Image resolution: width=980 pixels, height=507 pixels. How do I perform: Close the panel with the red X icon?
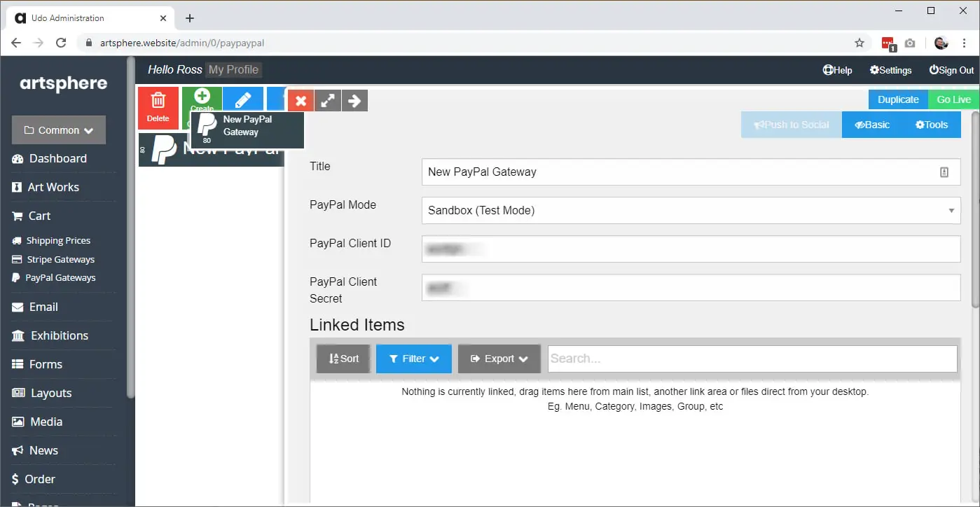[301, 100]
